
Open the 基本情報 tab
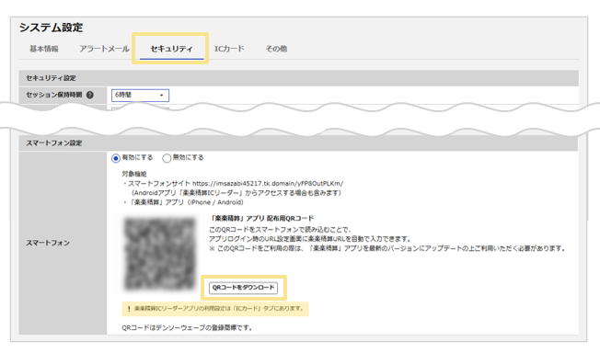click(44, 49)
